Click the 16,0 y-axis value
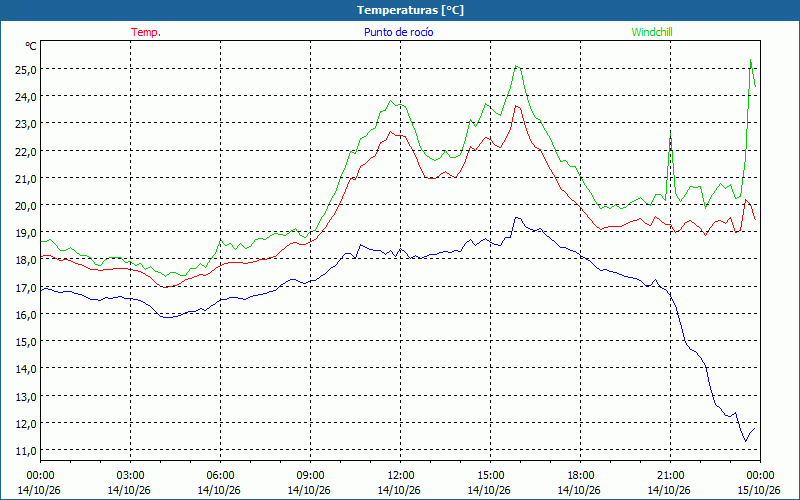 [x=26, y=315]
